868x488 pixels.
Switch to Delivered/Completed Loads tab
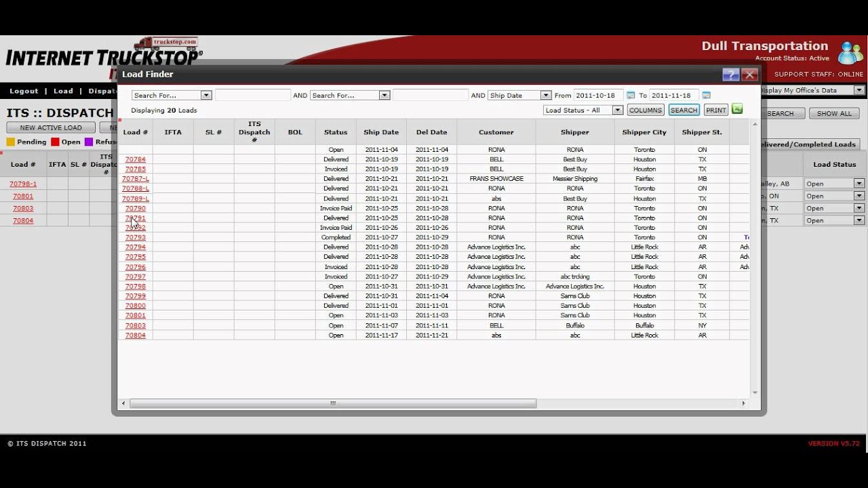(809, 144)
